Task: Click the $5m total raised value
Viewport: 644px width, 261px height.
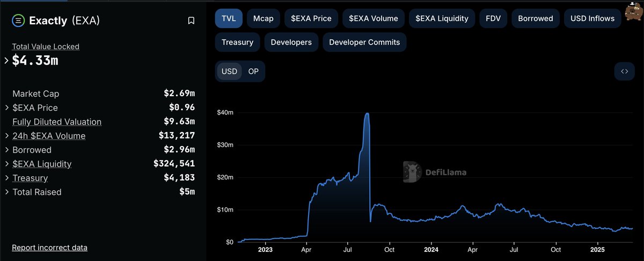Action: pos(187,192)
